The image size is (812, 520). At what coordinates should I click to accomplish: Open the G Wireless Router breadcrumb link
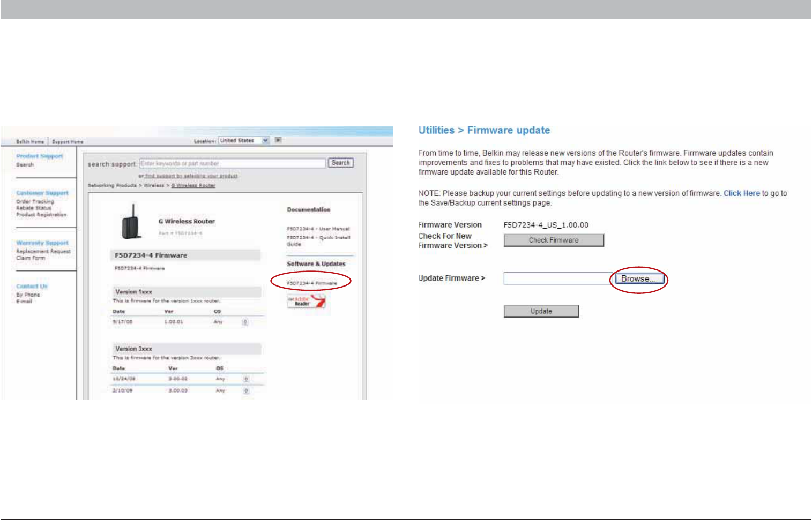(193, 186)
